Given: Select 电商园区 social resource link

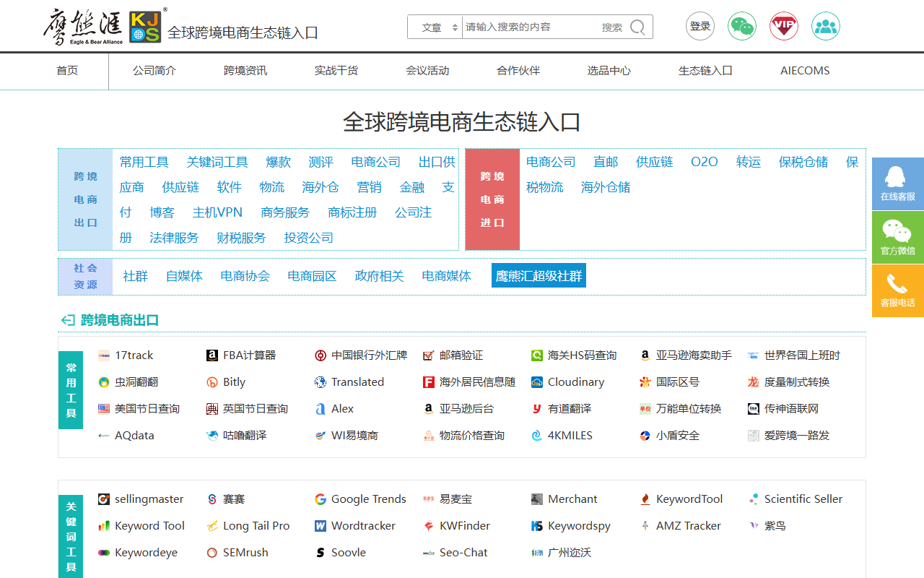Looking at the screenshot, I should [312, 276].
